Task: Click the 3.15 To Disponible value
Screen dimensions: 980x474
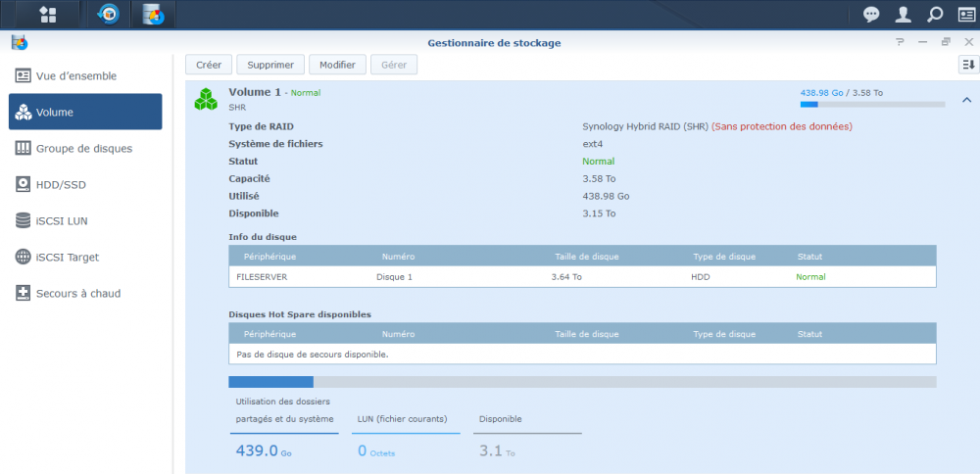Action: point(599,213)
